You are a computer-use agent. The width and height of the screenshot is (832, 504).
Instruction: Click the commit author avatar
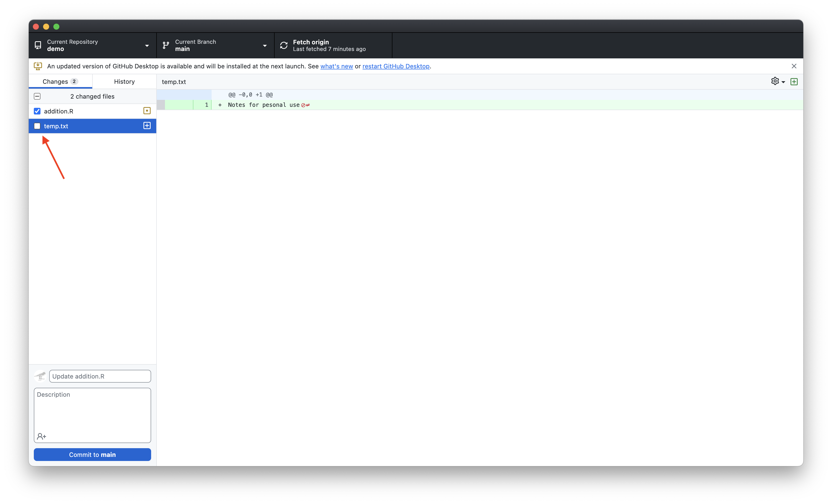pyautogui.click(x=40, y=376)
